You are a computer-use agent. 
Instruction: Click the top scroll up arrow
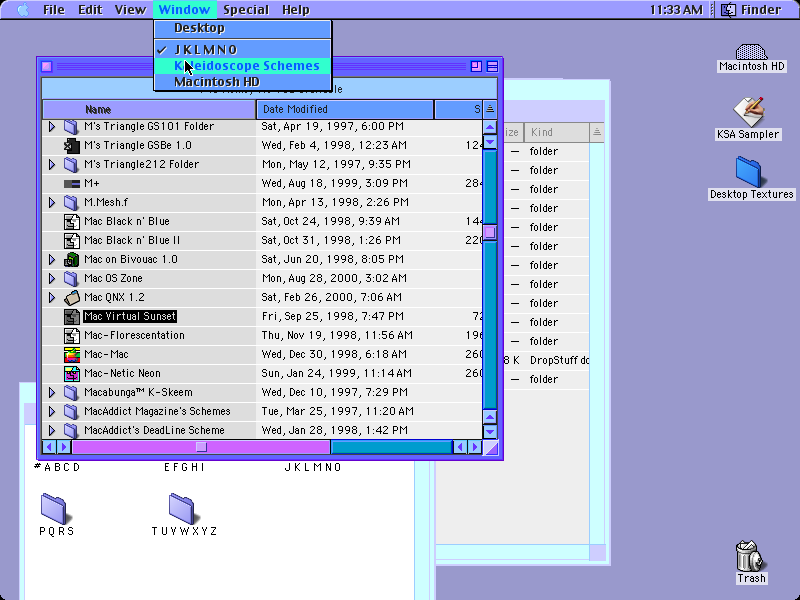tap(490, 127)
